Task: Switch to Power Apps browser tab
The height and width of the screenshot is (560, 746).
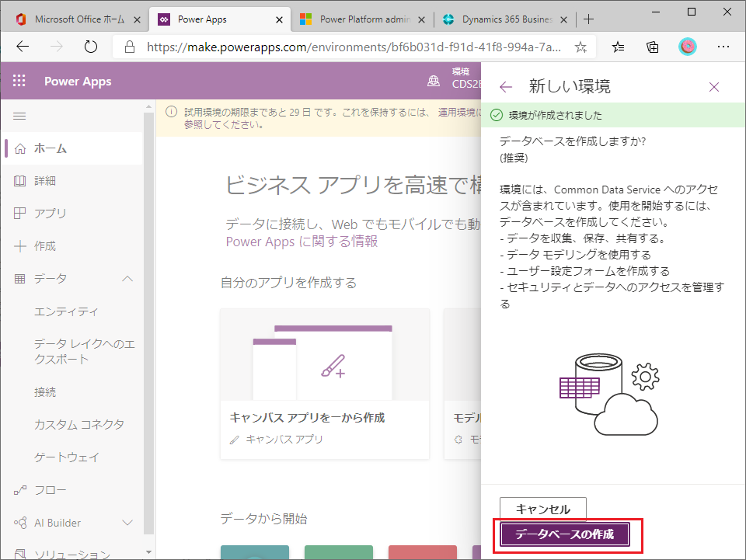Action: (220, 19)
